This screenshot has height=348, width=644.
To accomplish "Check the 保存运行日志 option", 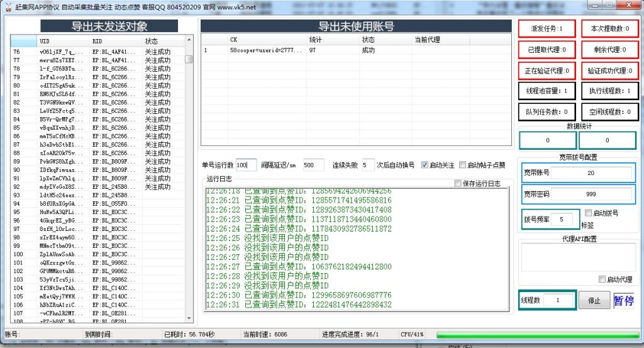I will pyautogui.click(x=458, y=183).
